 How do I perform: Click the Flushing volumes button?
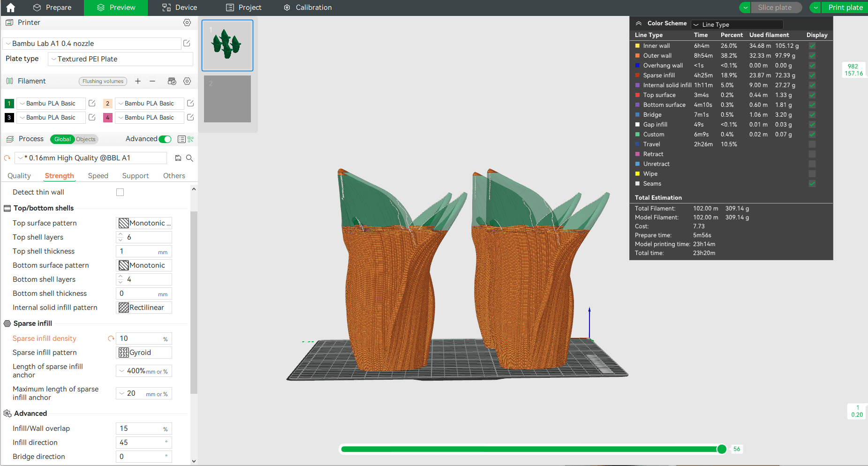(103, 81)
